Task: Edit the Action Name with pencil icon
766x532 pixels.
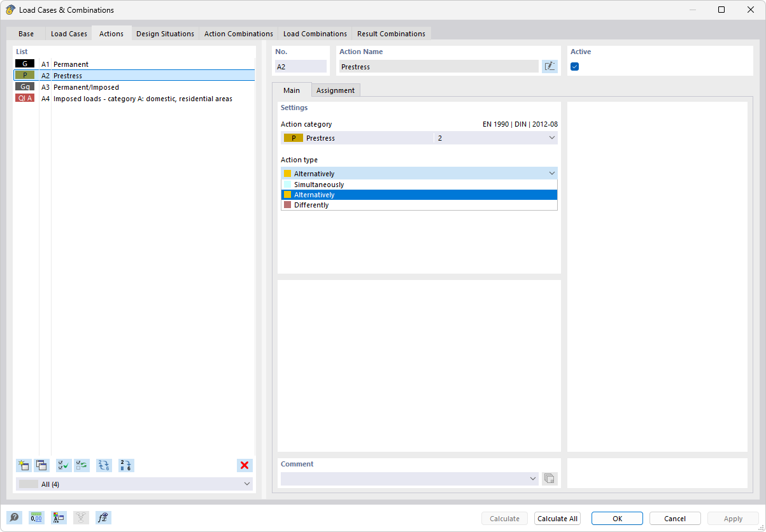Action: [x=549, y=66]
